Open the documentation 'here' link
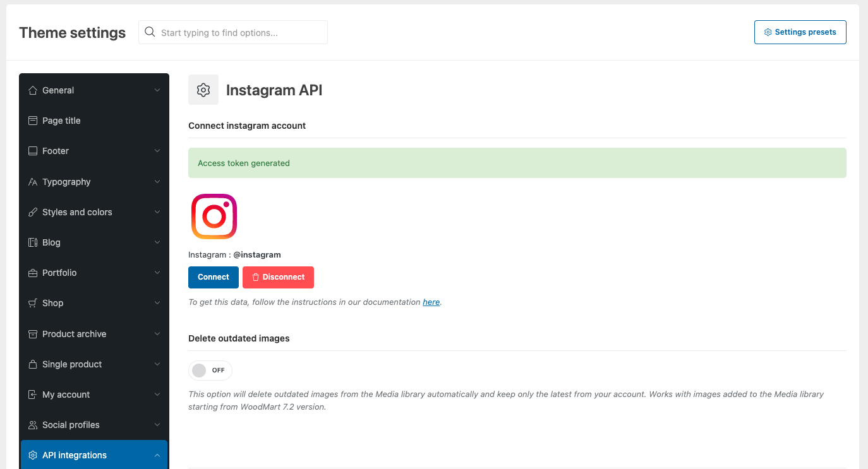The width and height of the screenshot is (868, 469). pyautogui.click(x=431, y=302)
